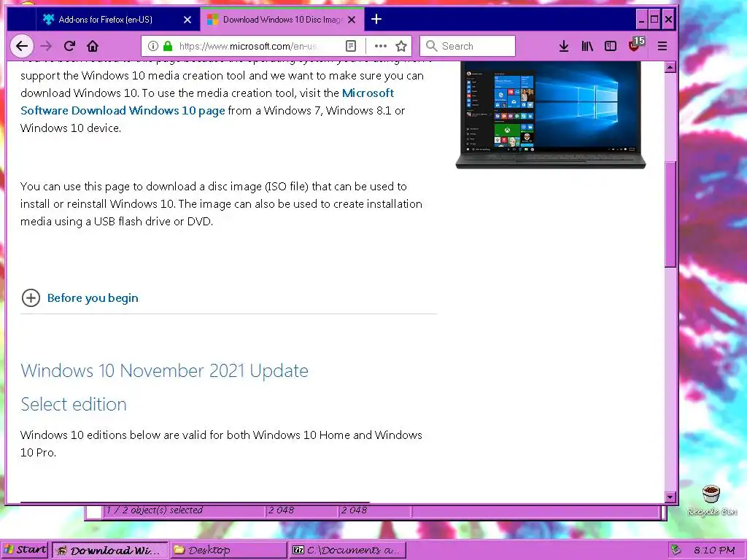Image resolution: width=747 pixels, height=560 pixels.
Task: Open the Start menu button
Action: [25, 550]
